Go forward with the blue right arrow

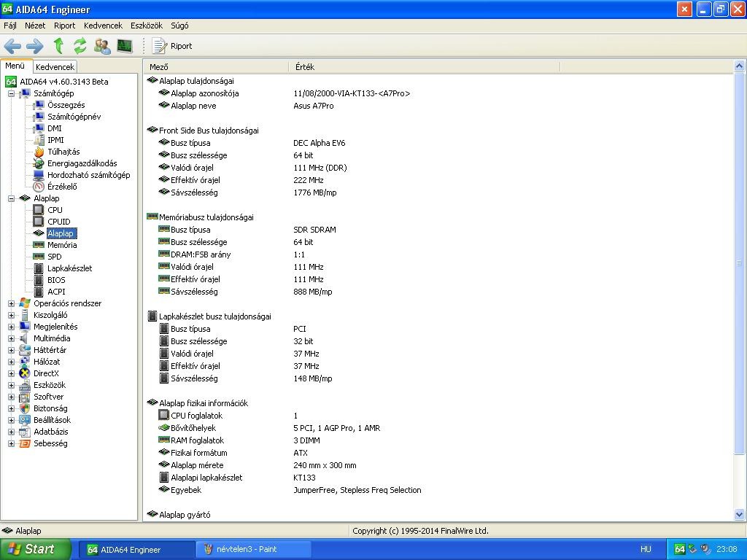point(35,46)
